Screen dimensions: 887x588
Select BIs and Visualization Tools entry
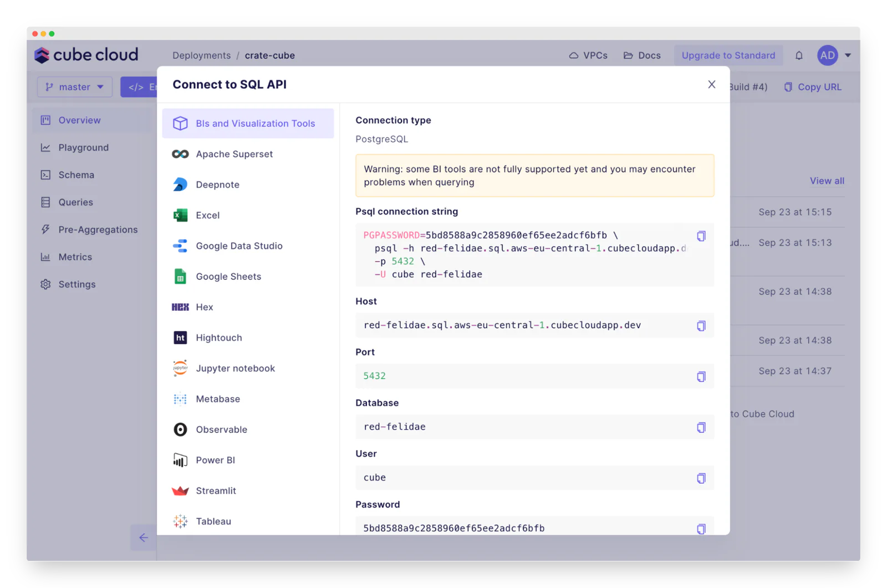point(248,123)
